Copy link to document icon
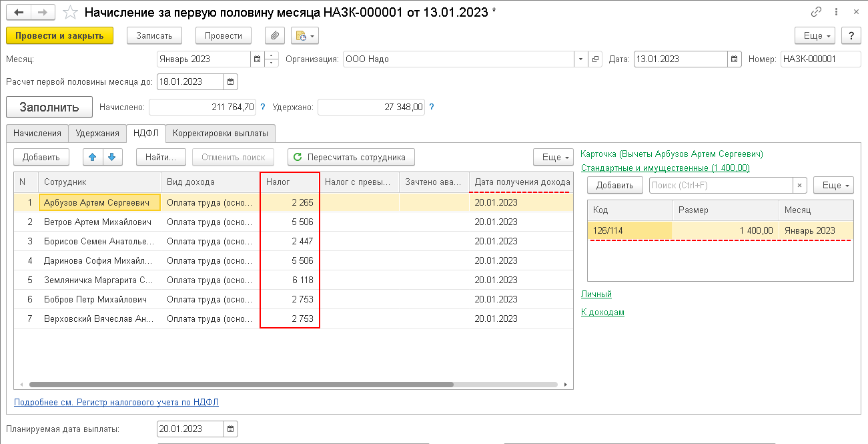The height and width of the screenshot is (444, 868). 817,12
